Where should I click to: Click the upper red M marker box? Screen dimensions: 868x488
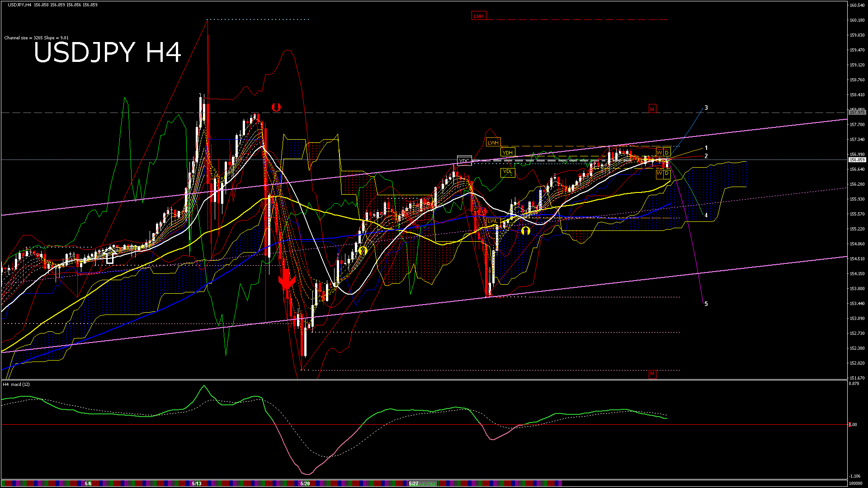tap(652, 109)
